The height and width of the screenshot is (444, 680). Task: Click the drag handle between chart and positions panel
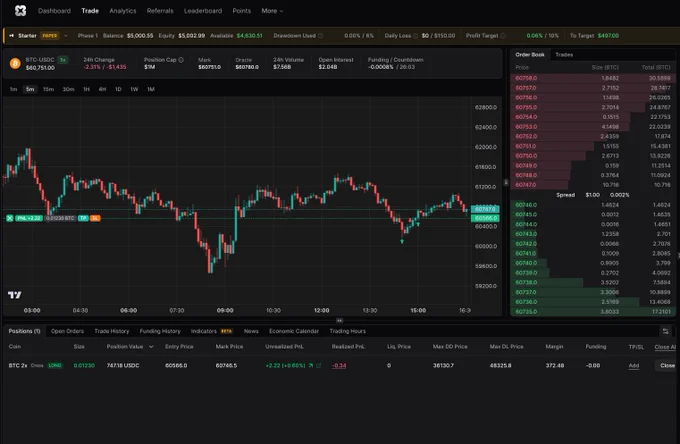tap(340, 320)
